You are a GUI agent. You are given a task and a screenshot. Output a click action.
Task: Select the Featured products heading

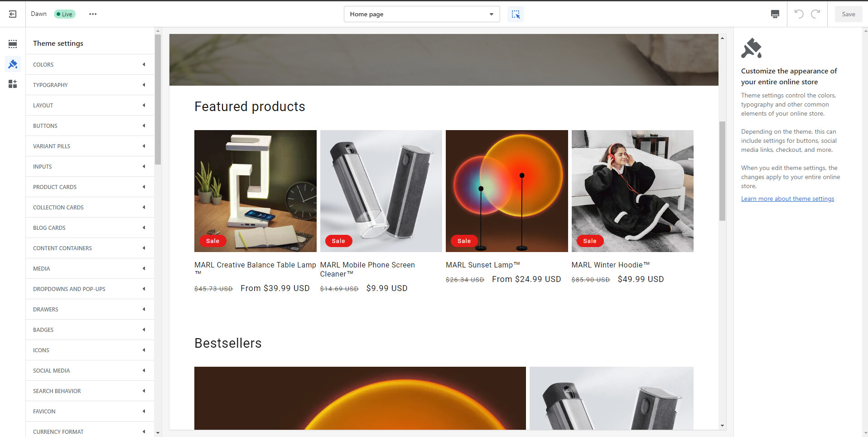click(x=250, y=107)
